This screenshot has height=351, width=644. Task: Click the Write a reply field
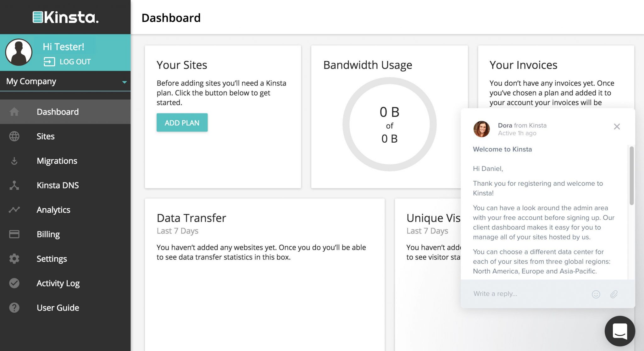tap(509, 293)
